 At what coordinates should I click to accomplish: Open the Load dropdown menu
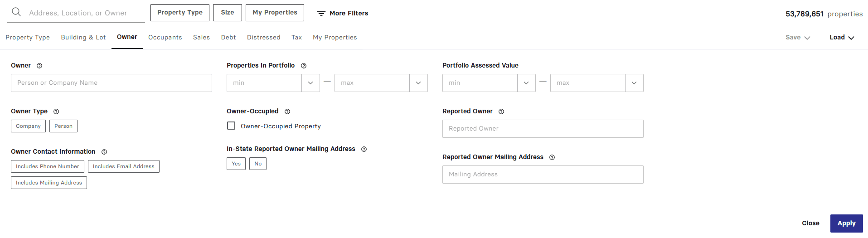[x=842, y=38]
